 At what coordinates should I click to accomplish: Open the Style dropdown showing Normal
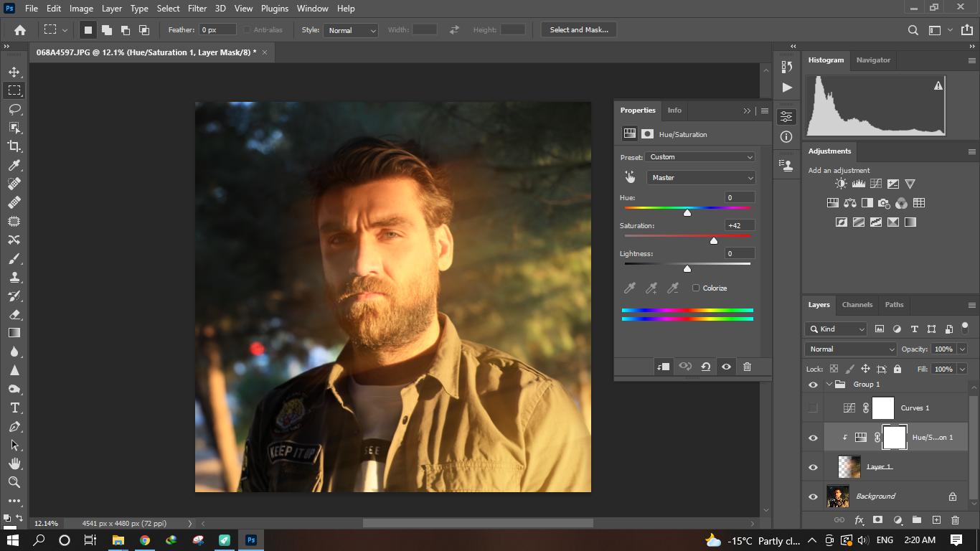[351, 30]
